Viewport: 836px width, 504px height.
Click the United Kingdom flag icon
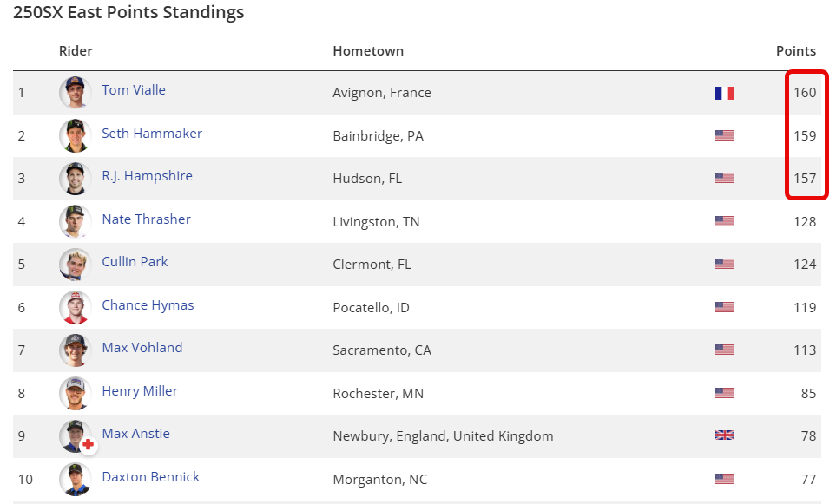[724, 435]
